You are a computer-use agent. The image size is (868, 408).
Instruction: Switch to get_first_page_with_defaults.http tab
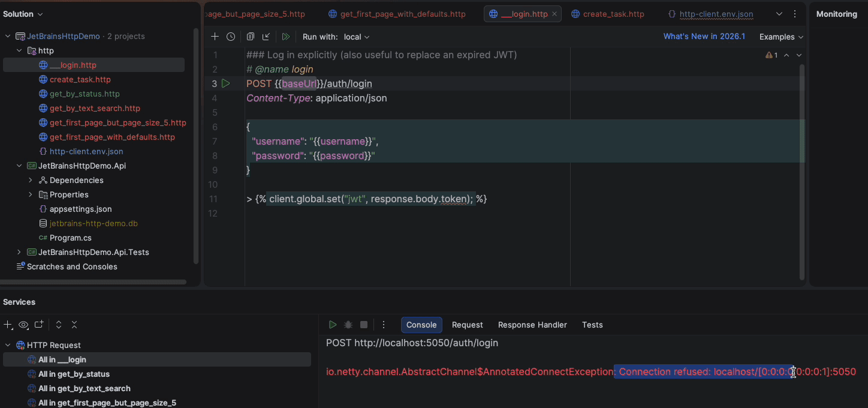(397, 14)
